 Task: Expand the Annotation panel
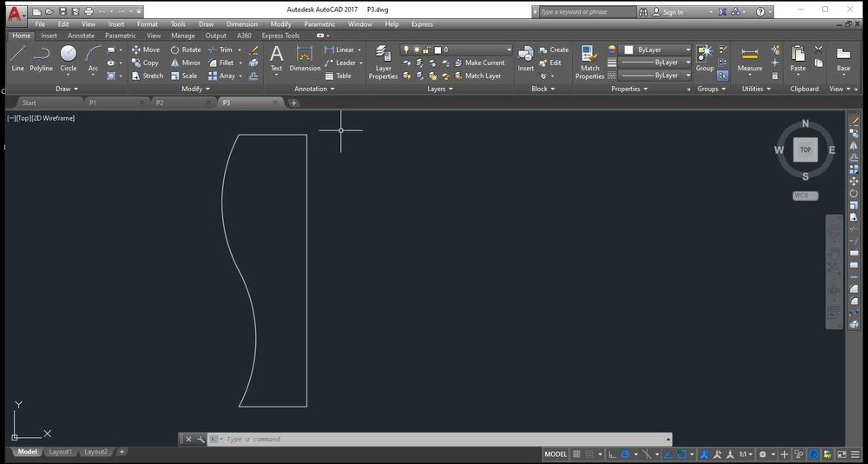click(x=314, y=89)
